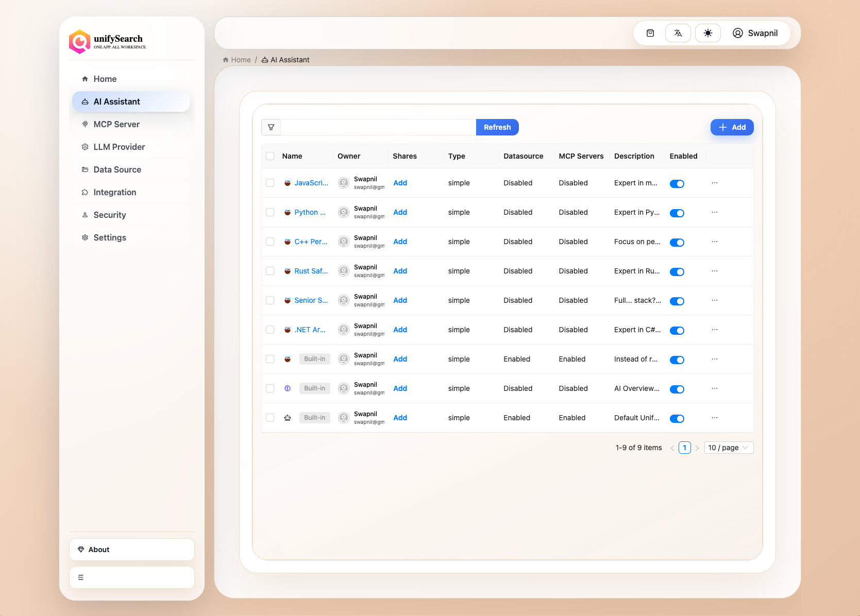
Task: Click the Add shares link on the Python row
Action: 400,212
